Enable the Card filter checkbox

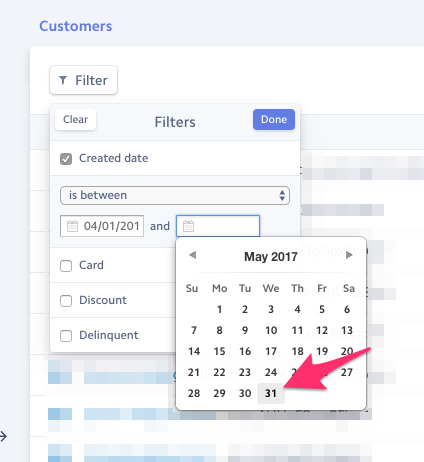(66, 266)
